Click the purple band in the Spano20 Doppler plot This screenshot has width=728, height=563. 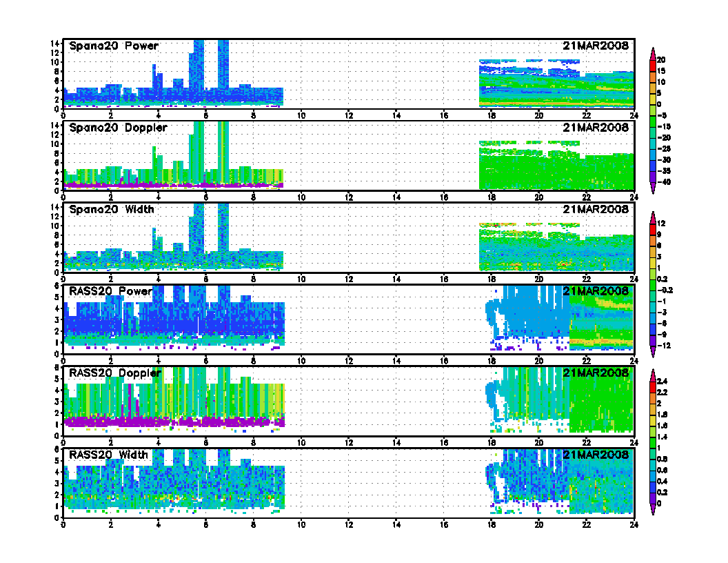[x=172, y=185]
